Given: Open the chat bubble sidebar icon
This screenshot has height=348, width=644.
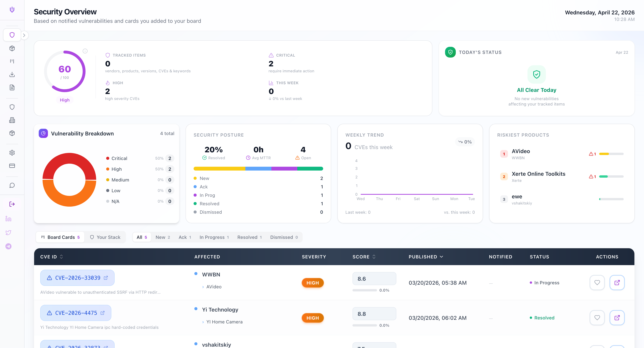Looking at the screenshot, I should pos(12,185).
